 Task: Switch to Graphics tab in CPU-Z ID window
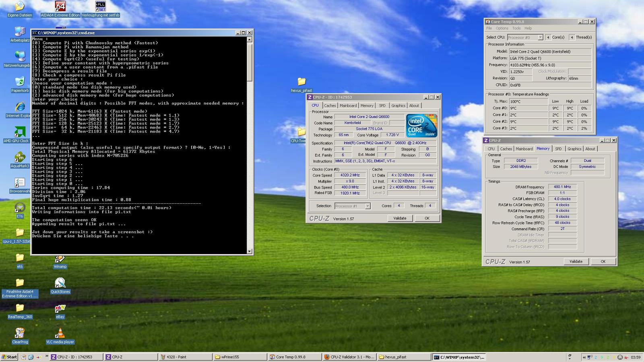[398, 105]
